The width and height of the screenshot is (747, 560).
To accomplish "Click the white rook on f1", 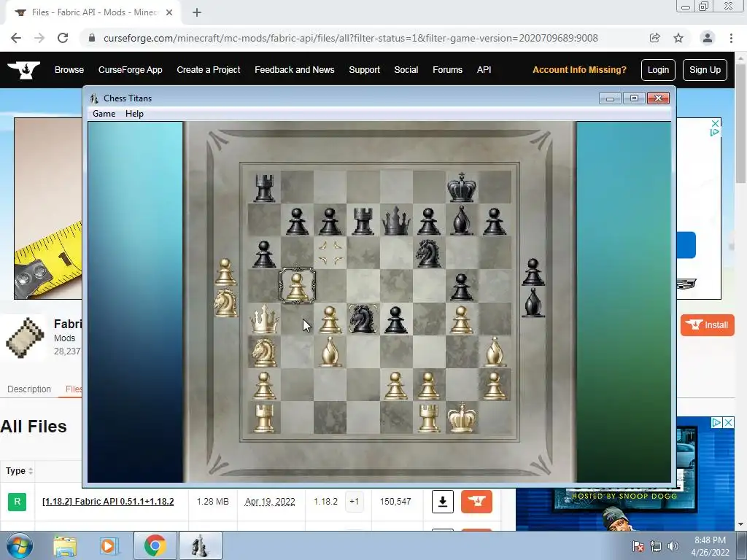I will (429, 418).
